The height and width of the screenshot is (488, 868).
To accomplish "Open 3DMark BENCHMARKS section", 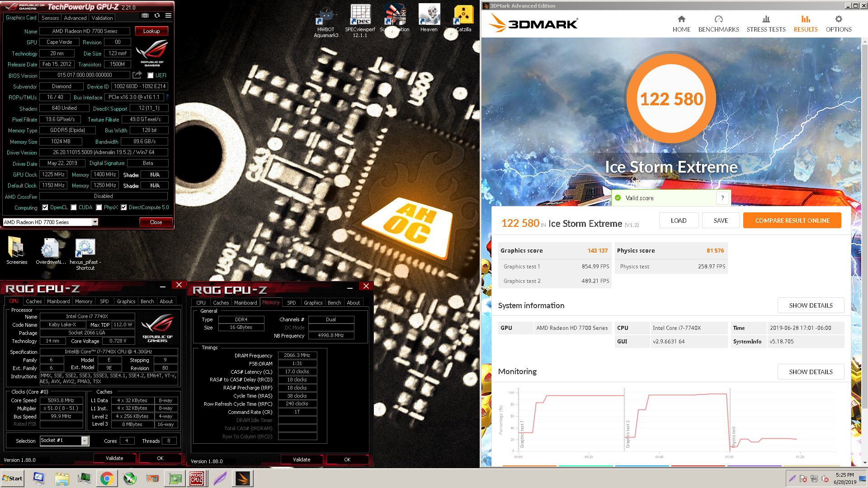I will pyautogui.click(x=718, y=24).
